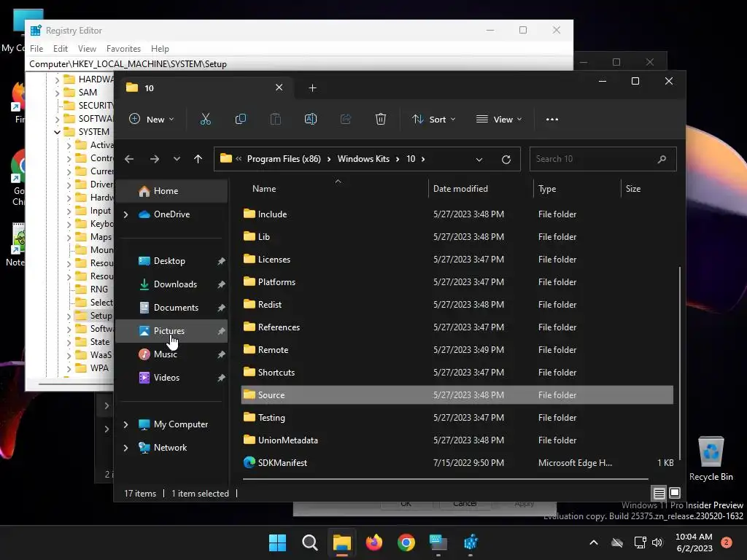Open the Downloads quick access folder
Viewport: 747px width, 560px height.
pos(171,284)
